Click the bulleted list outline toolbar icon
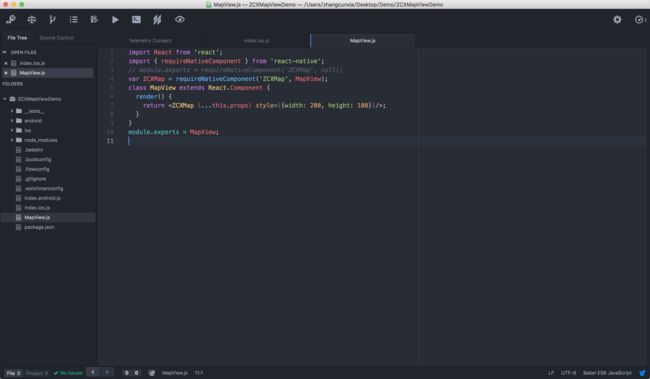The height and width of the screenshot is (379, 650). [73, 19]
